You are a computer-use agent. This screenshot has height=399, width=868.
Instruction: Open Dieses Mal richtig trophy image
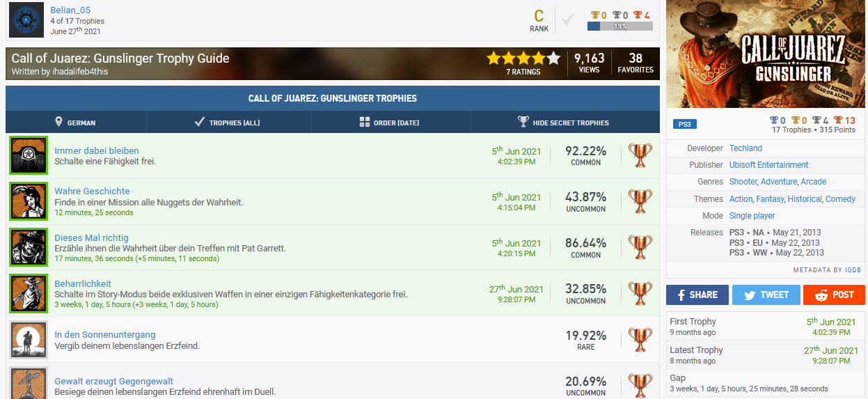tap(29, 247)
